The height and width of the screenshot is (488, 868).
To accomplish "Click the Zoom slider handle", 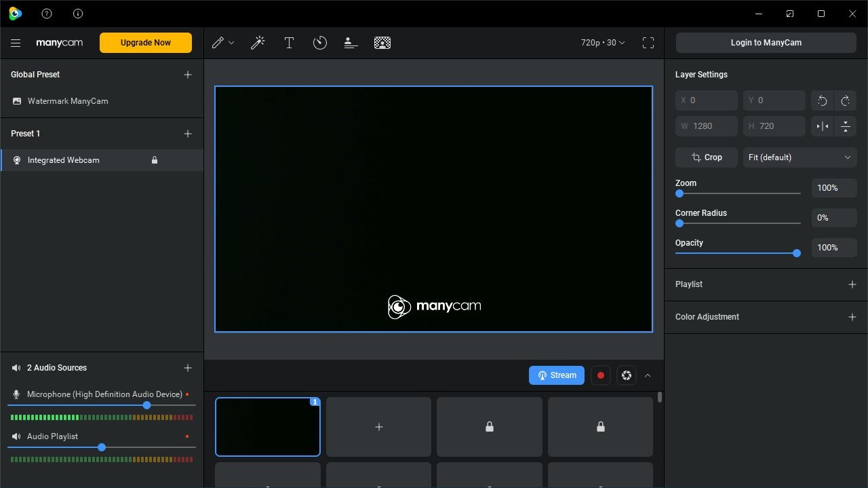I will tap(679, 193).
